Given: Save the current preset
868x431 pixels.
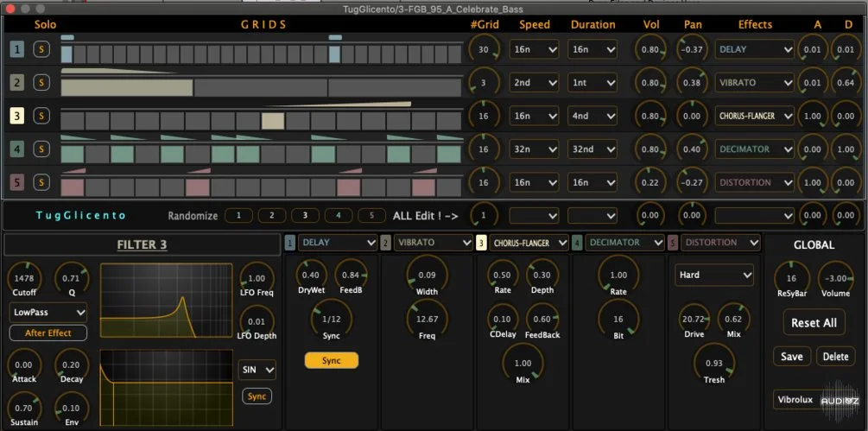Looking at the screenshot, I should tap(792, 357).
